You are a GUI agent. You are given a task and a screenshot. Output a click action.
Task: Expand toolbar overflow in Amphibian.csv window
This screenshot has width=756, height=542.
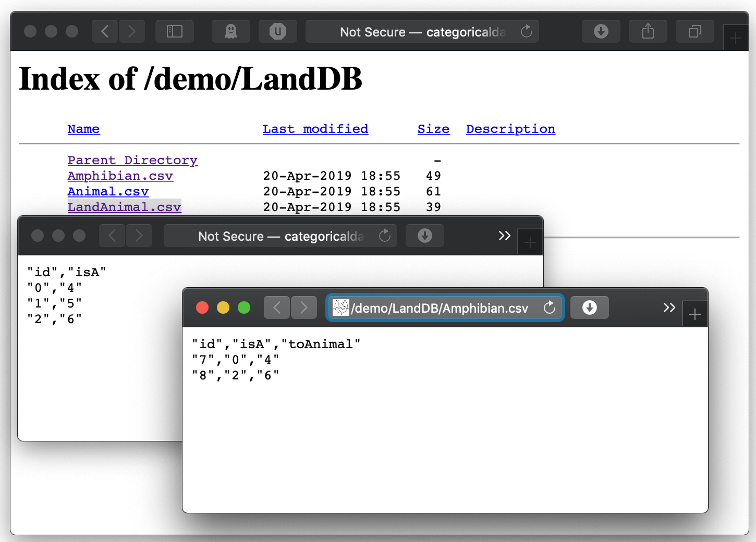click(669, 308)
